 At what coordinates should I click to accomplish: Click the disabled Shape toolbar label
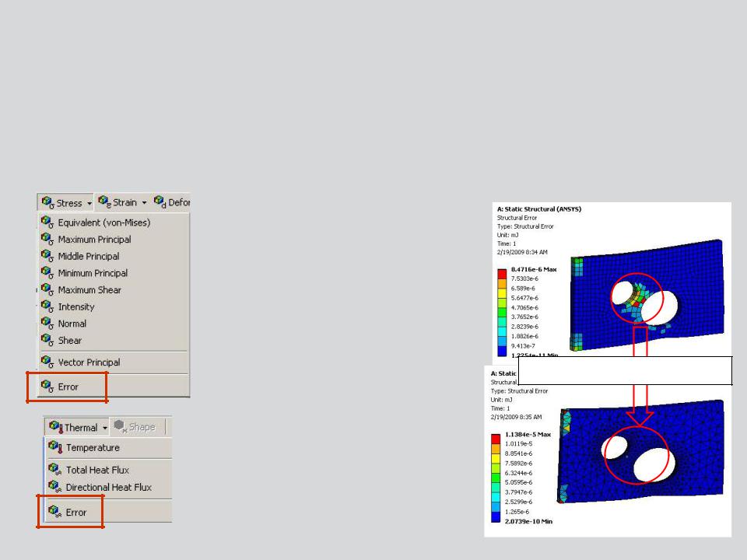click(142, 427)
